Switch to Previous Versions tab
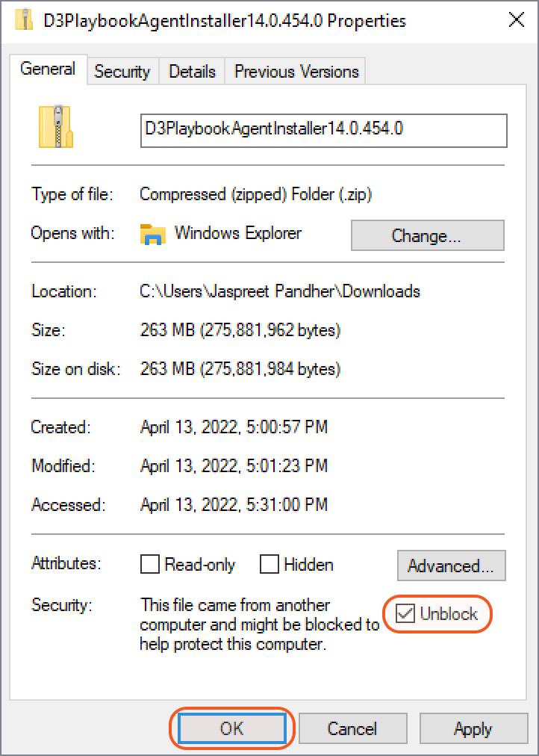 (x=296, y=72)
